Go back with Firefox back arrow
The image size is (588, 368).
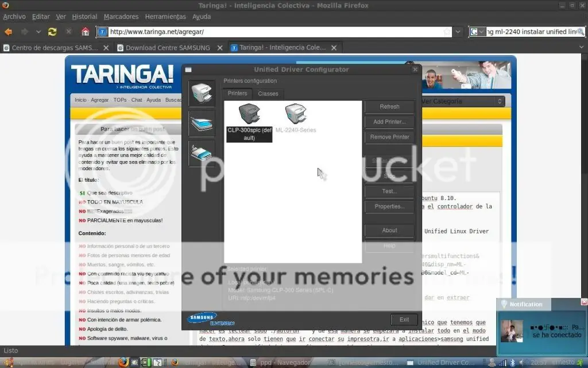[x=8, y=32]
